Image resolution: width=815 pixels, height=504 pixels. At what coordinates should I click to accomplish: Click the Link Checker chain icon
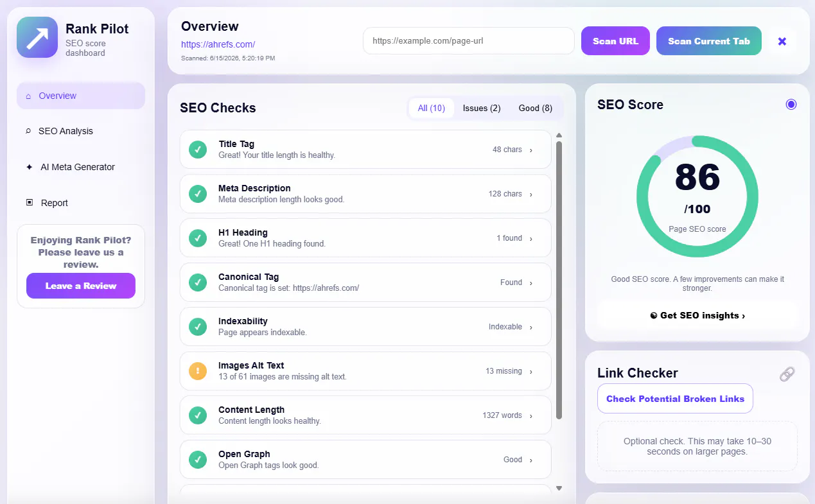tap(787, 374)
